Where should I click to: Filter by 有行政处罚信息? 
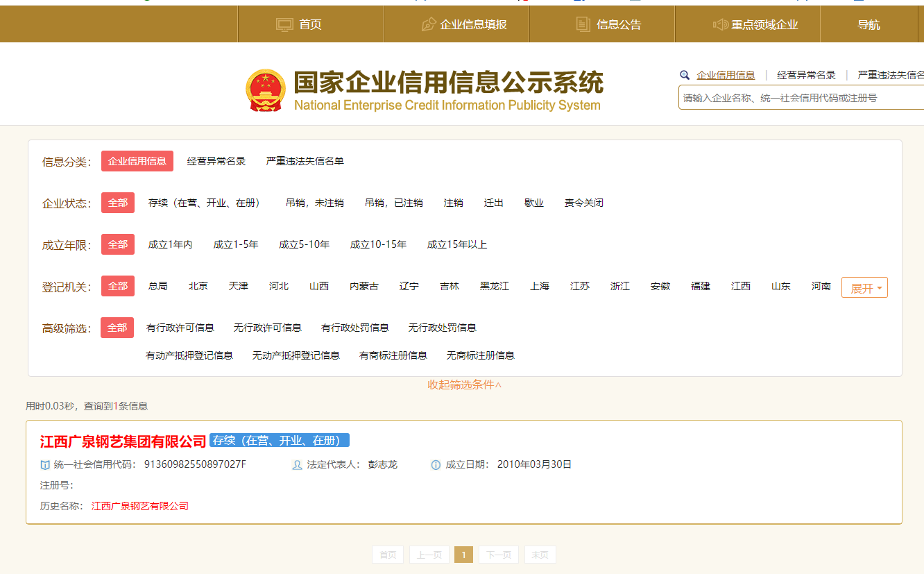[355, 328]
